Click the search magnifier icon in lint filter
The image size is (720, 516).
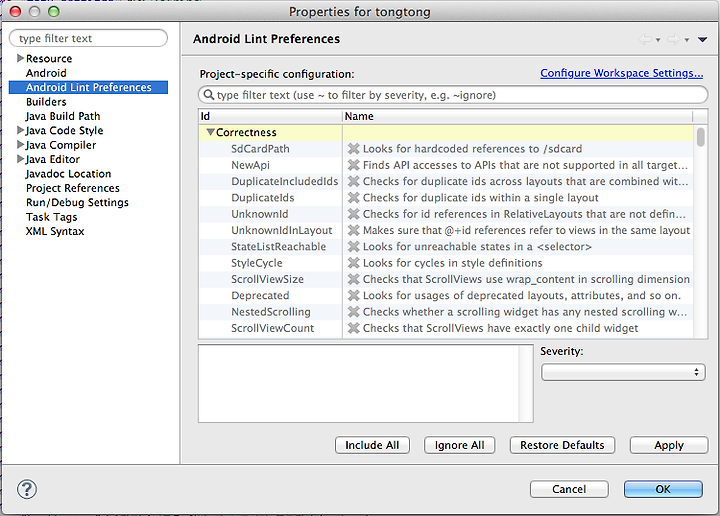coord(208,95)
